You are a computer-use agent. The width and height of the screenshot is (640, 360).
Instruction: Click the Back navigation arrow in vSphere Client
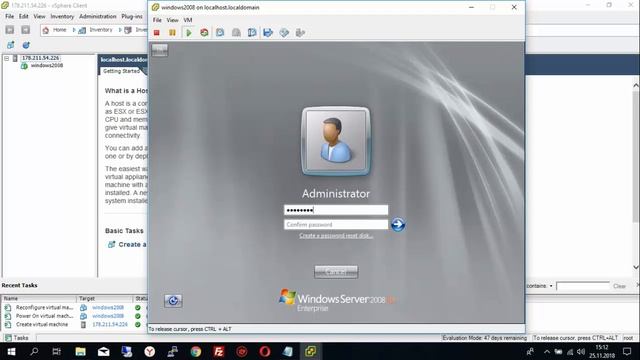tap(10, 30)
